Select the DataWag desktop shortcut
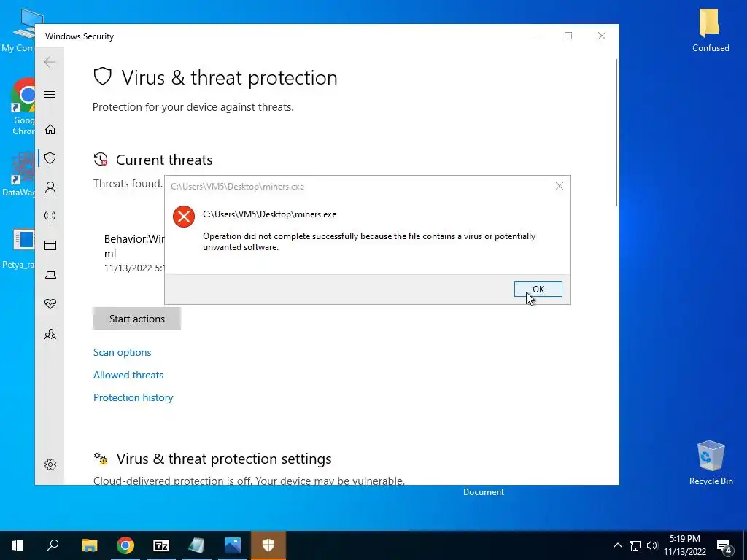Screen dimensions: 747x560 click(x=19, y=174)
